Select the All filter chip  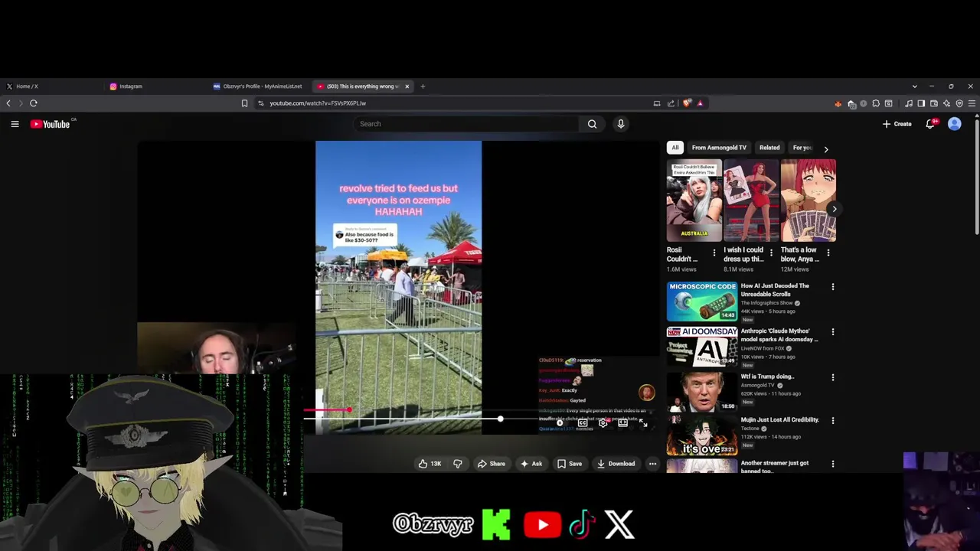click(x=675, y=148)
